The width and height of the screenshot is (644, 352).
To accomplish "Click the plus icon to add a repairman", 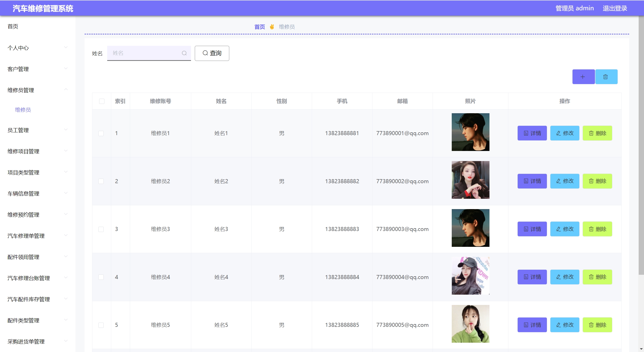I will (x=583, y=77).
